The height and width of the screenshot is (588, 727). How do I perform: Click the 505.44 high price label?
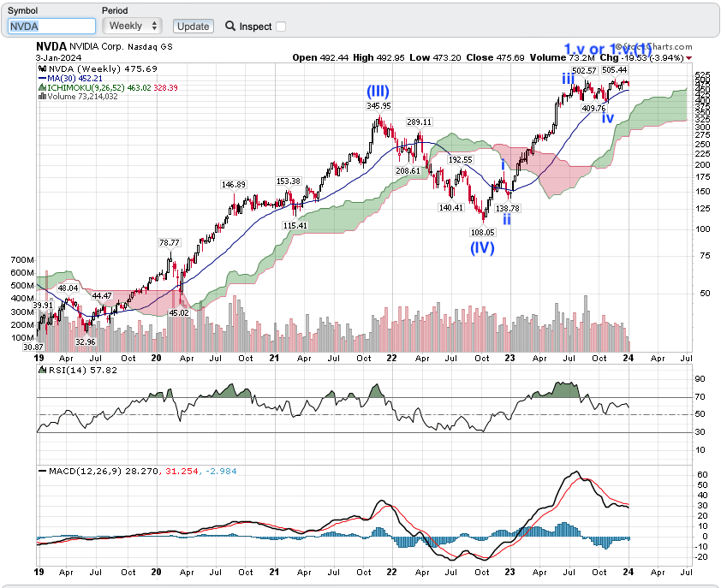[x=614, y=70]
